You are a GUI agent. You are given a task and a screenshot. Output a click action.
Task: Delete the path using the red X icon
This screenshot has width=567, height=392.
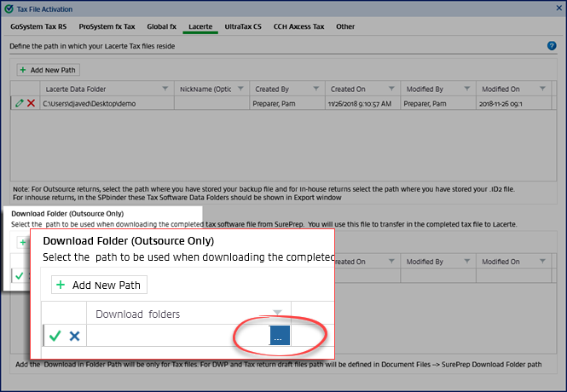(31, 103)
